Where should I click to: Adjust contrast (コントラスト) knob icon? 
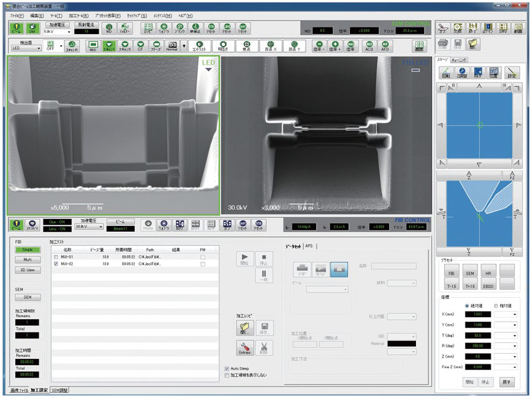point(199,46)
